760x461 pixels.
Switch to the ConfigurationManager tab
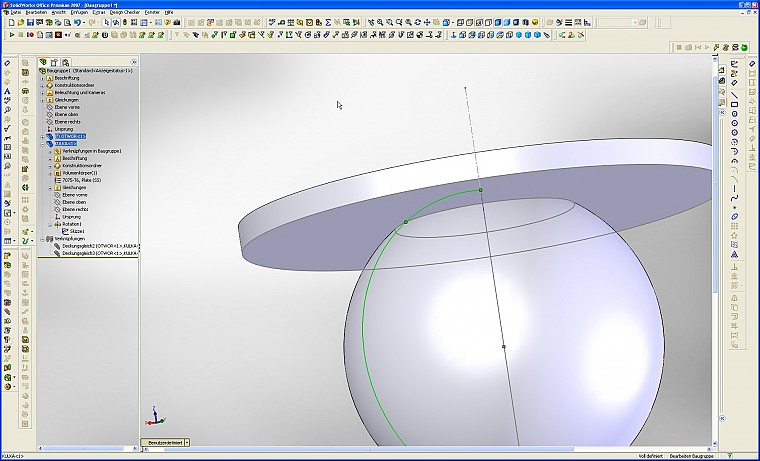tap(65, 62)
